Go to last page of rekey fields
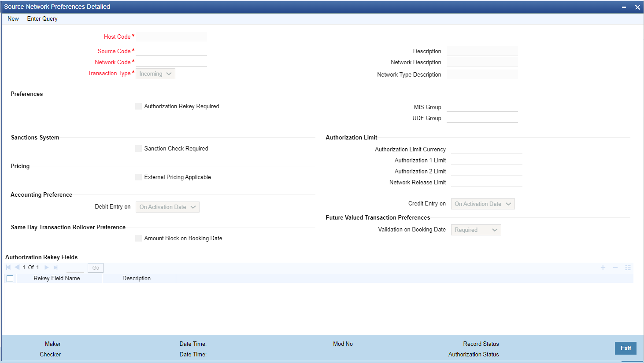 pyautogui.click(x=56, y=268)
